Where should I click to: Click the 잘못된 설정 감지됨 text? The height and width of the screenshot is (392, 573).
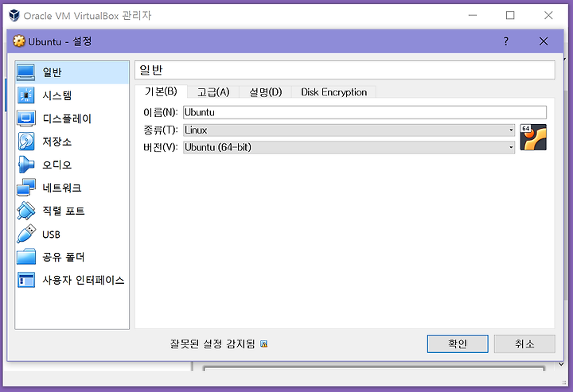pyautogui.click(x=212, y=343)
